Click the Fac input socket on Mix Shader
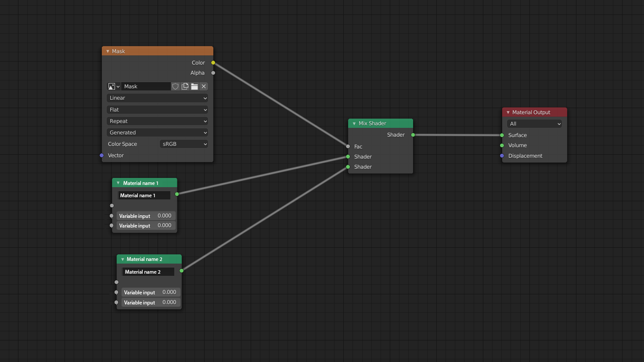The image size is (644, 362). tap(348, 147)
